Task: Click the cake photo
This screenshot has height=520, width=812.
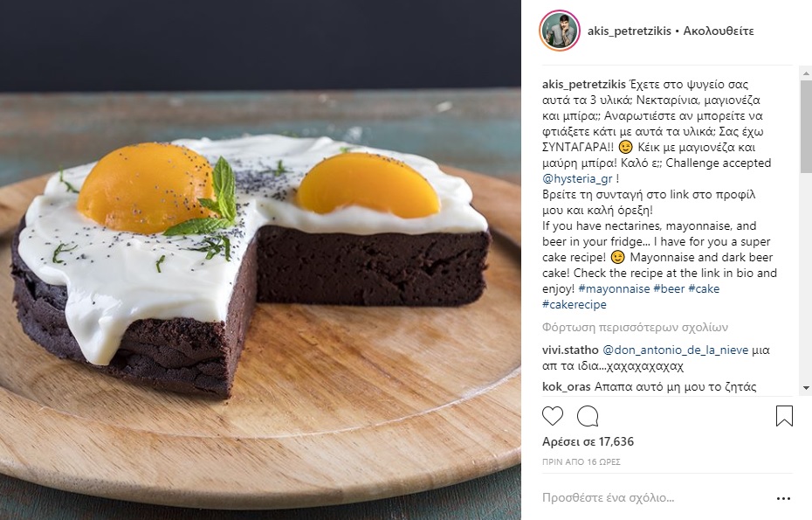Action: (260, 260)
